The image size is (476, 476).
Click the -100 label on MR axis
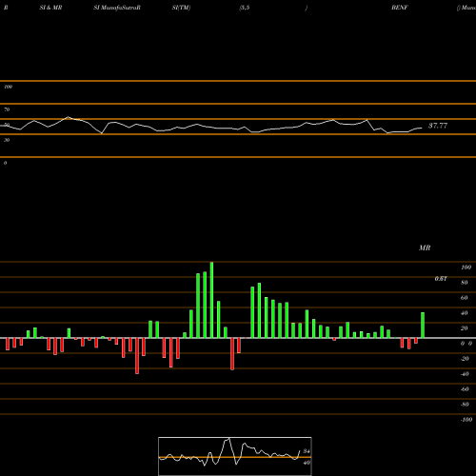point(466,420)
